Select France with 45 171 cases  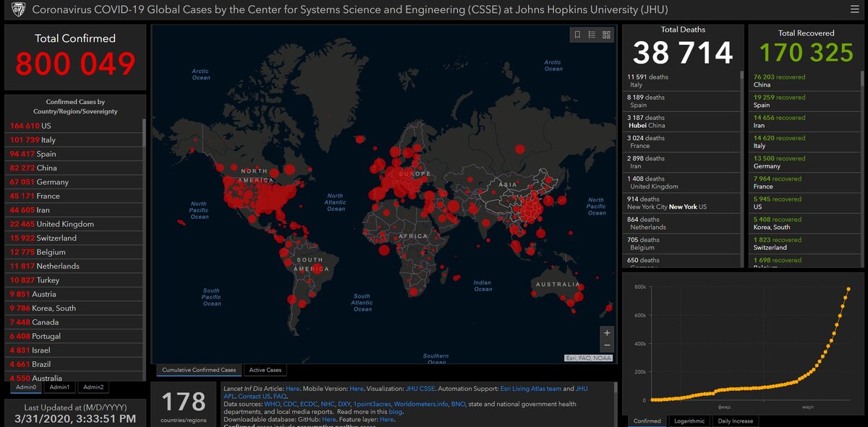74,196
